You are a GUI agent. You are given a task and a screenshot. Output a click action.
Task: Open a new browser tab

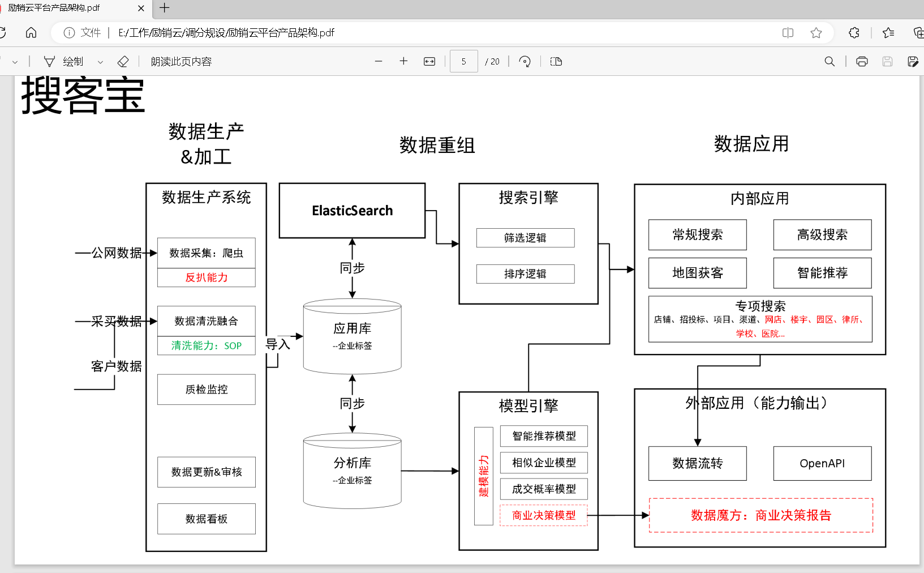164,8
